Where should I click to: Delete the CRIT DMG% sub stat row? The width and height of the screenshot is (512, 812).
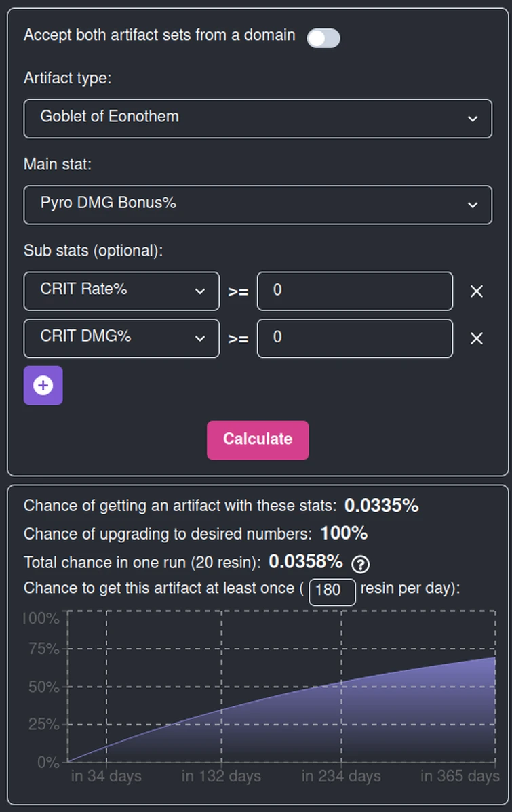pos(477,338)
